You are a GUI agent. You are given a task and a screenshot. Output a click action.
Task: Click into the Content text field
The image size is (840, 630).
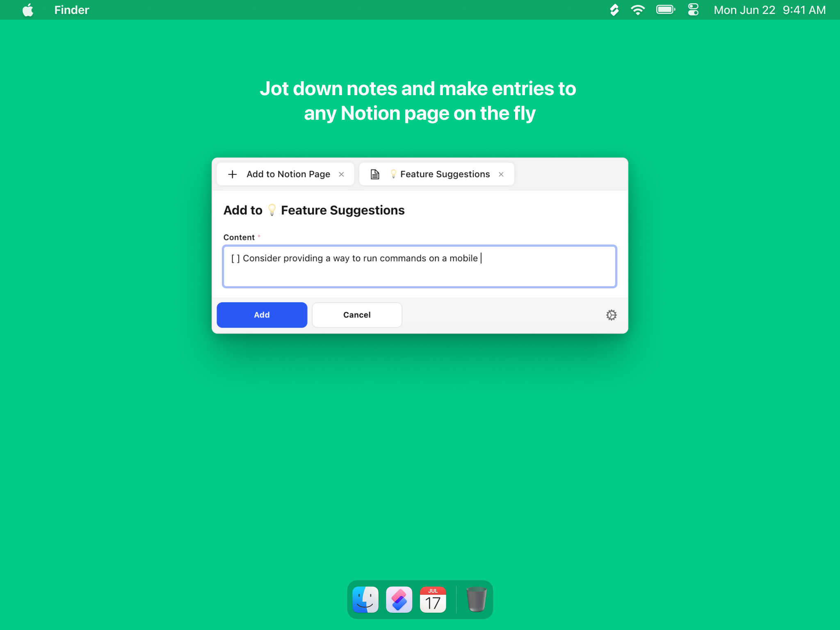pos(419,267)
